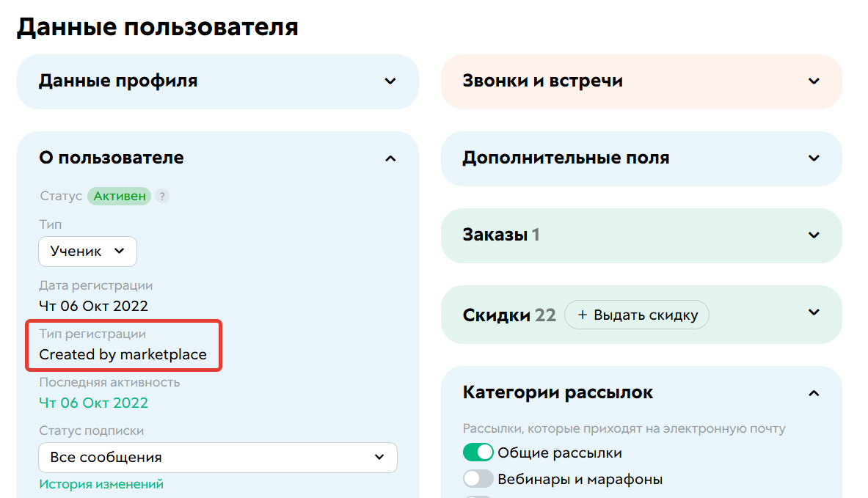Viewport: 868px width, 498px height.
Task: Expand the Звонки и встречи section
Action: click(812, 81)
